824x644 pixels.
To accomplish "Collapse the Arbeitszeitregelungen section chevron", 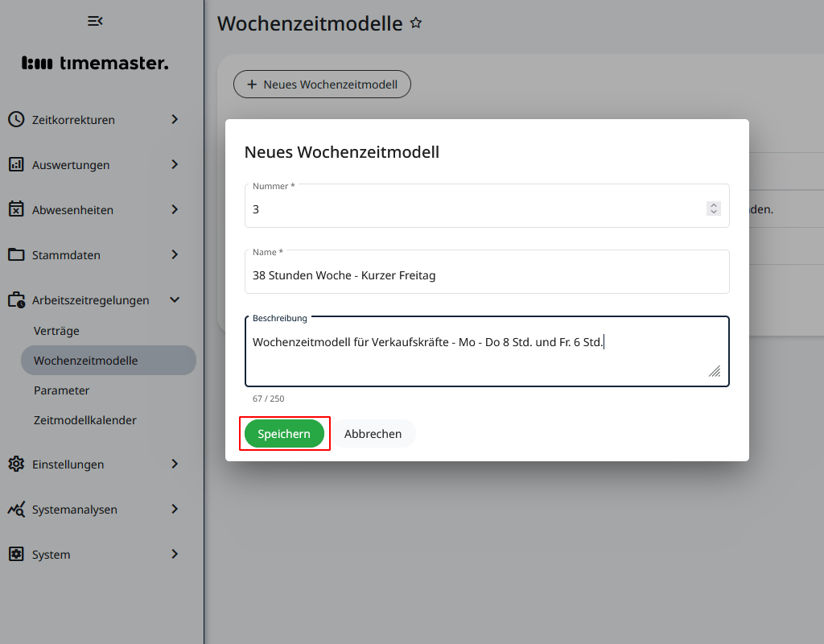I will click(x=175, y=299).
